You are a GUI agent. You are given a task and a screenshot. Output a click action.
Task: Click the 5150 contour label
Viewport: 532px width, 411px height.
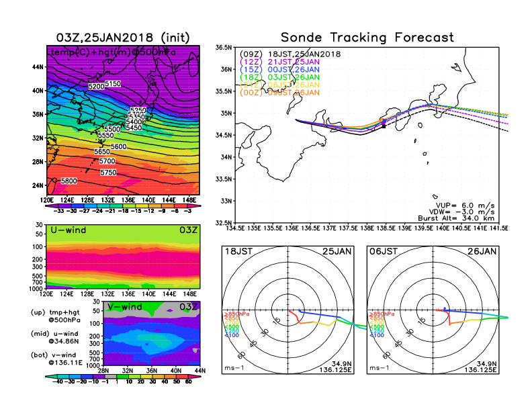coord(113,84)
